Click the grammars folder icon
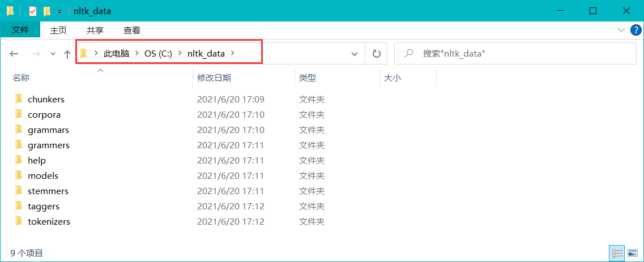This screenshot has height=262, width=644. tap(19, 130)
